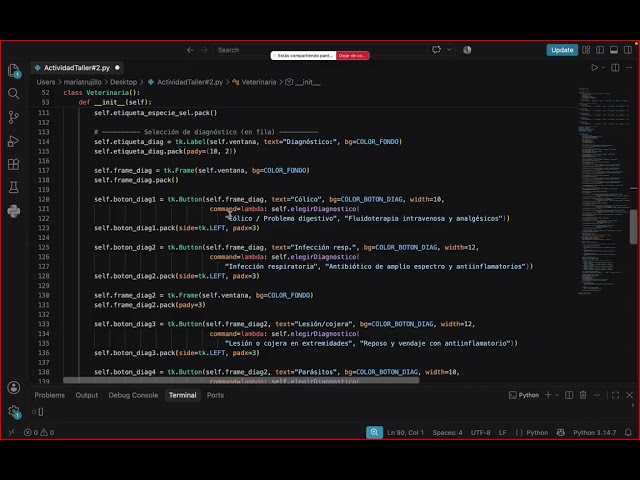Open the Manage gear menu
Viewport: 640px width, 480px height.
[x=13, y=411]
